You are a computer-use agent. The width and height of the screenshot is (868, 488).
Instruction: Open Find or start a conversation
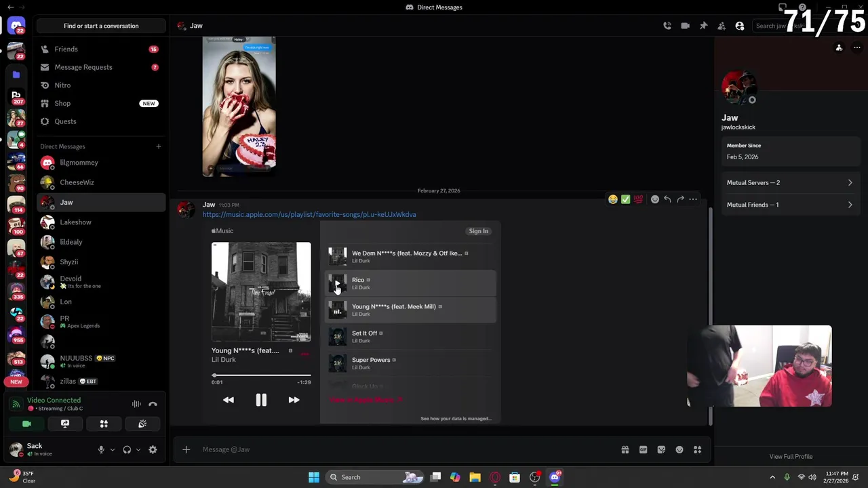click(101, 26)
